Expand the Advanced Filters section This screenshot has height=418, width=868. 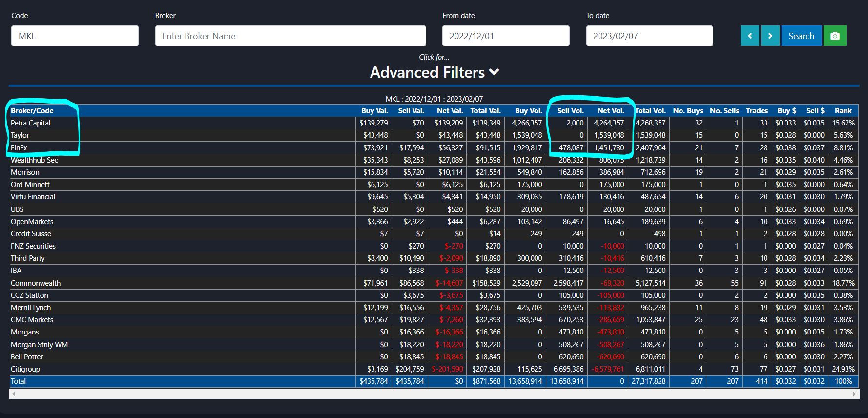tap(434, 72)
